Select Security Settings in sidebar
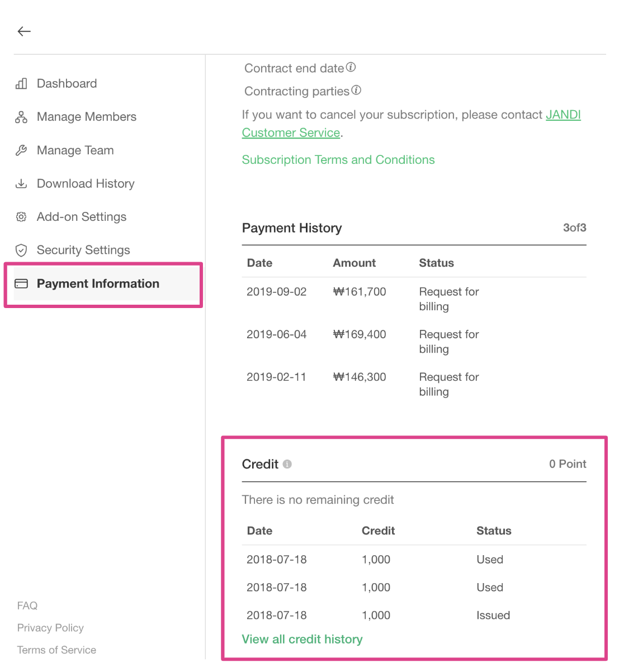This screenshot has height=672, width=624. click(x=83, y=250)
